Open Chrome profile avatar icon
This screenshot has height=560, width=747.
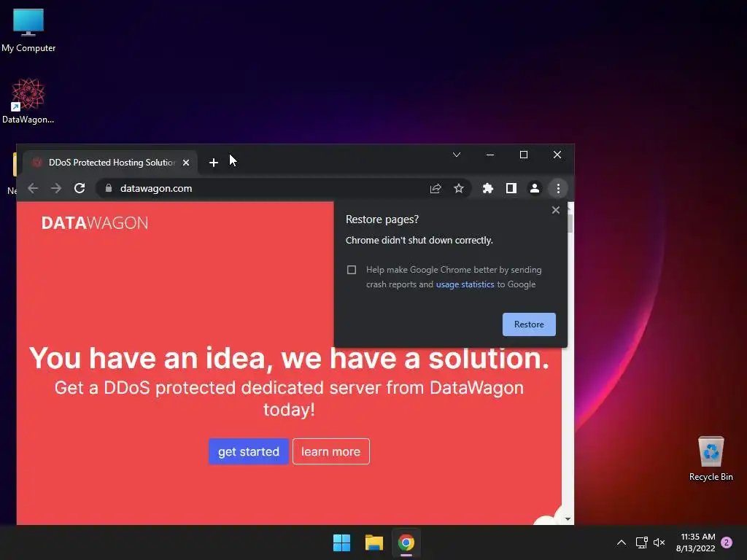(535, 189)
